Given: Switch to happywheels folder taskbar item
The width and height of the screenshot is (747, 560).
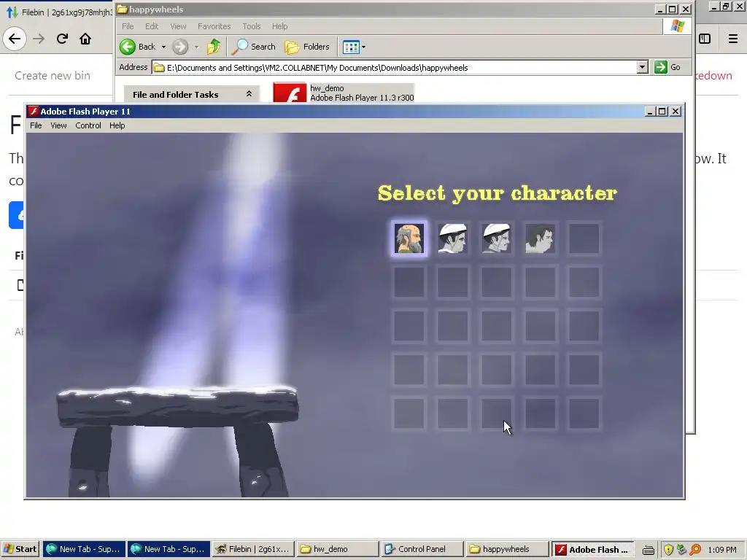Looking at the screenshot, I should point(507,549).
